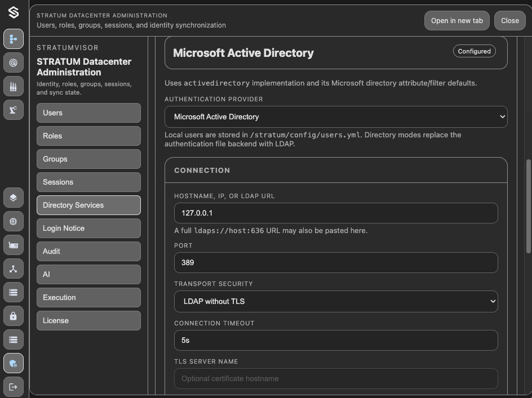Click the Port field showing 389

pyautogui.click(x=336, y=262)
